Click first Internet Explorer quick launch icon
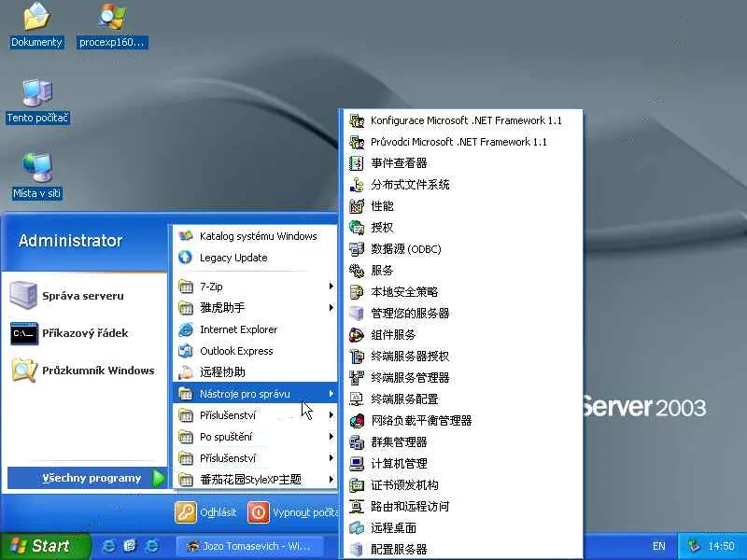This screenshot has width=747, height=560. 108,546
